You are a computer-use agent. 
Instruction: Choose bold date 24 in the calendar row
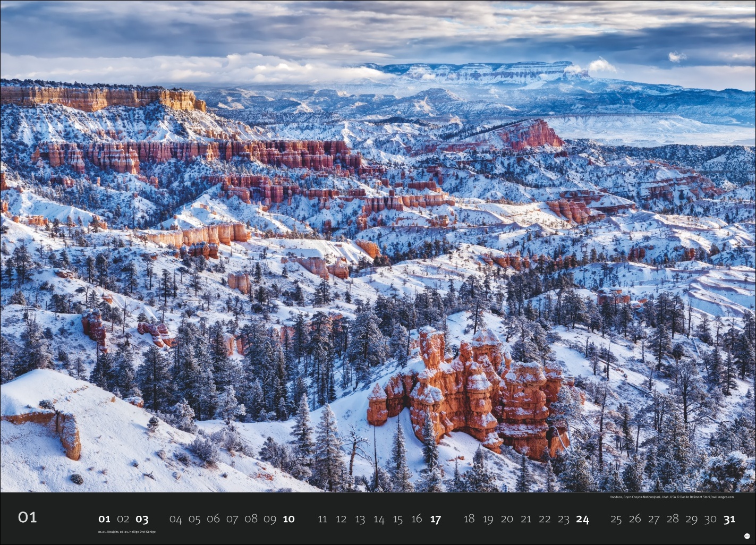[582, 519]
